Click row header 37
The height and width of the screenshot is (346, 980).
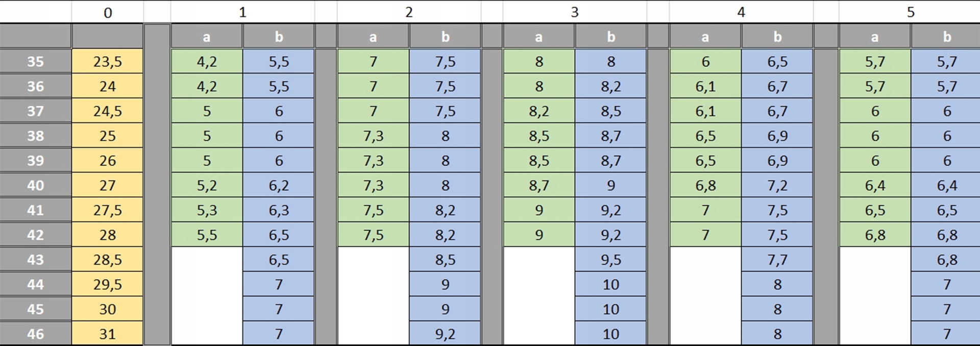pyautogui.click(x=35, y=111)
